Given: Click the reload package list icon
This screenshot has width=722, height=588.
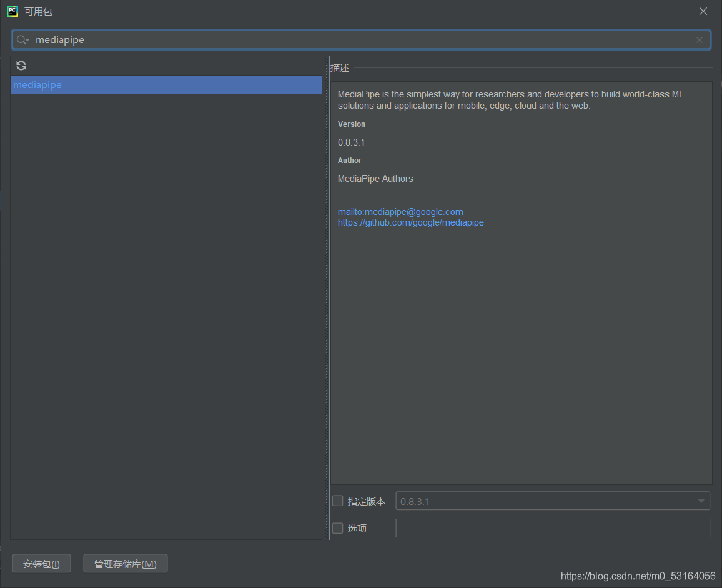Looking at the screenshot, I should pyautogui.click(x=21, y=66).
